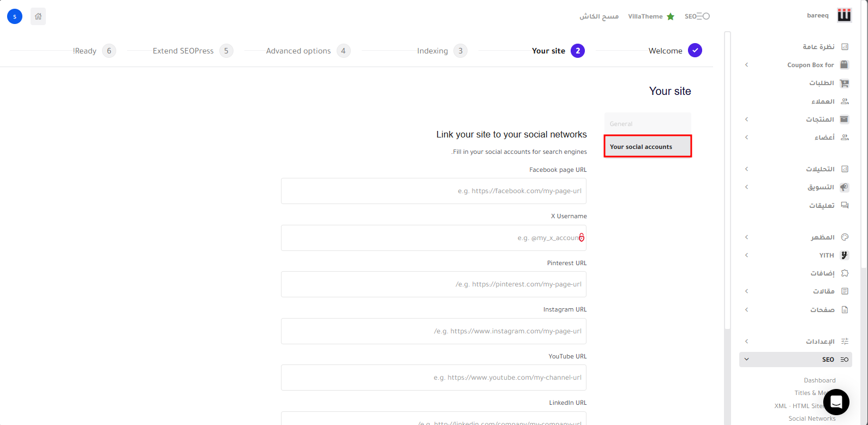Open SEO Dashboard submenu link

tap(819, 380)
